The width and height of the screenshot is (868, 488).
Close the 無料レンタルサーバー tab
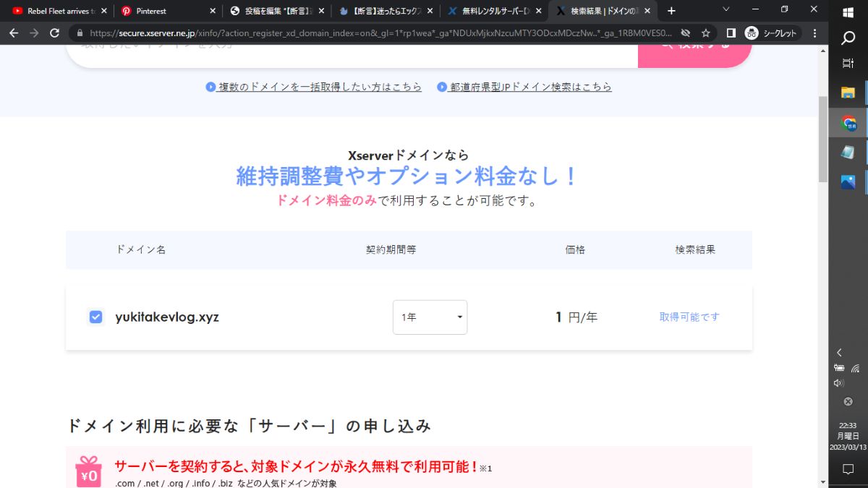540,11
